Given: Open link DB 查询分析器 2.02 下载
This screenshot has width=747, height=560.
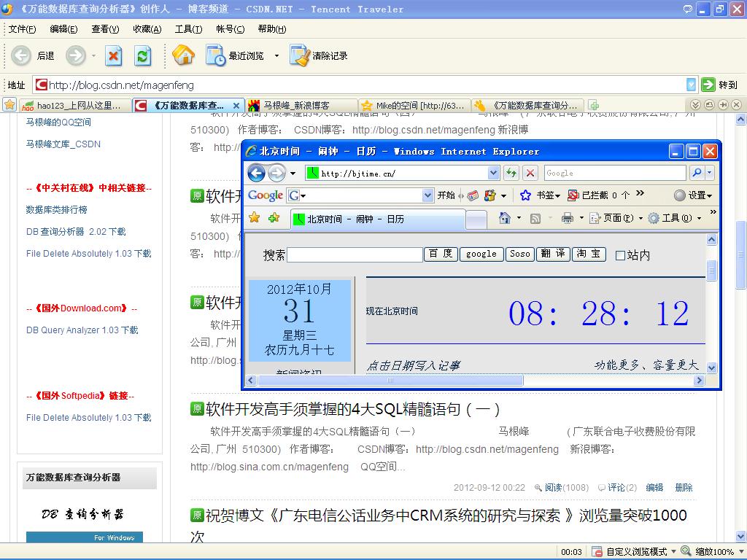Looking at the screenshot, I should (x=76, y=231).
